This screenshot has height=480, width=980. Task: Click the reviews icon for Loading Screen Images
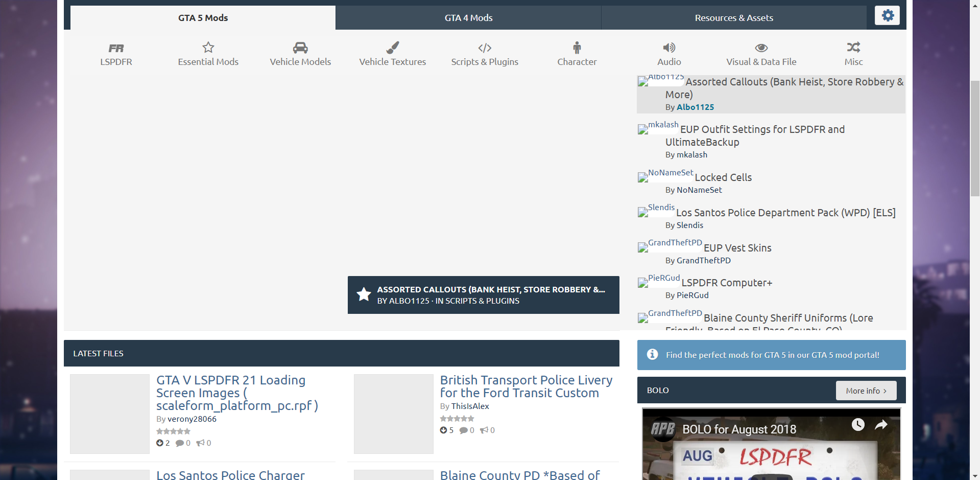click(200, 443)
